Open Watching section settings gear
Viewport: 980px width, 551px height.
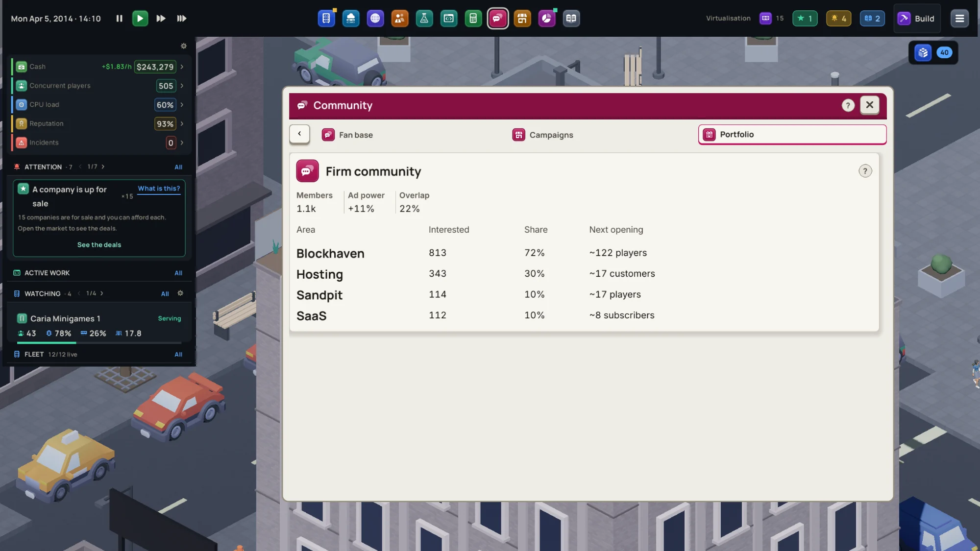[180, 293]
